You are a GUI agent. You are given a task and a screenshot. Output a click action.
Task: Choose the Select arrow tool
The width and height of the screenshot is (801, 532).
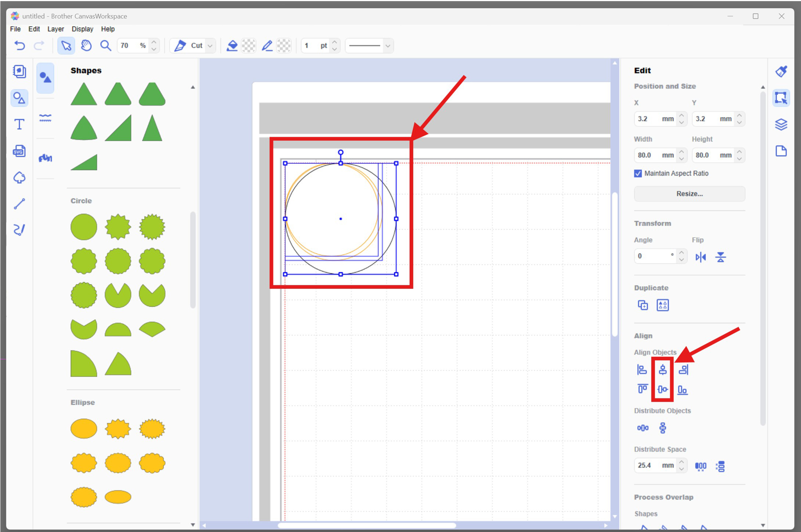pos(66,46)
